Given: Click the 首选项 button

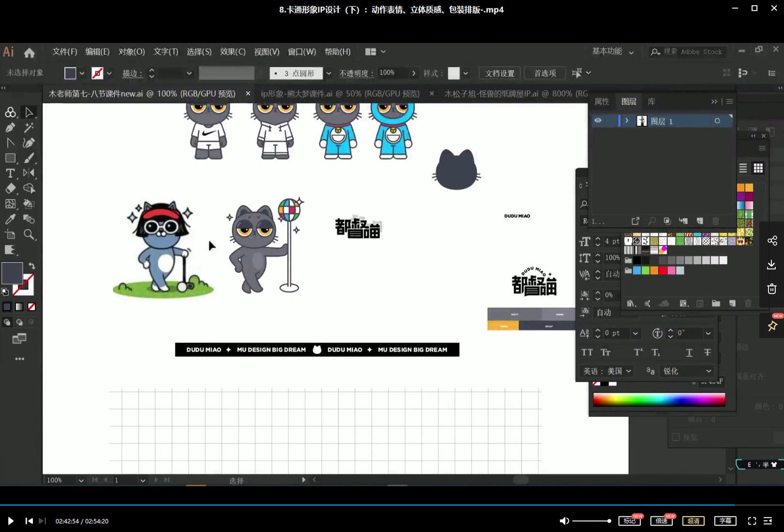Looking at the screenshot, I should tap(545, 73).
